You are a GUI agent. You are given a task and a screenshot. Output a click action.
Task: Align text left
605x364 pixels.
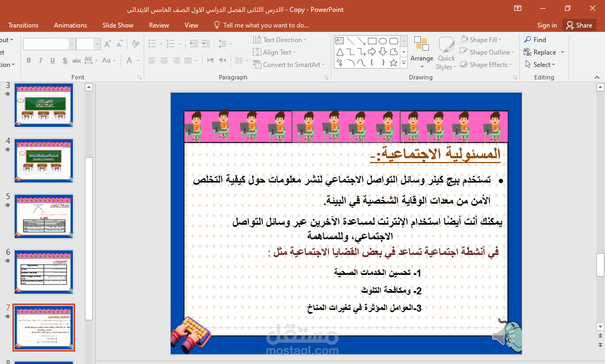pyautogui.click(x=152, y=60)
